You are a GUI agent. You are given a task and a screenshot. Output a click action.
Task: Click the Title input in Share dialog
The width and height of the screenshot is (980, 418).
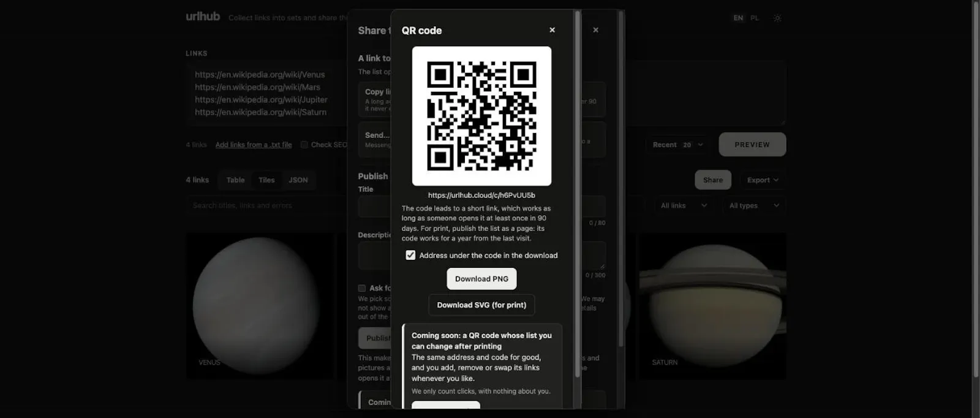click(x=374, y=207)
